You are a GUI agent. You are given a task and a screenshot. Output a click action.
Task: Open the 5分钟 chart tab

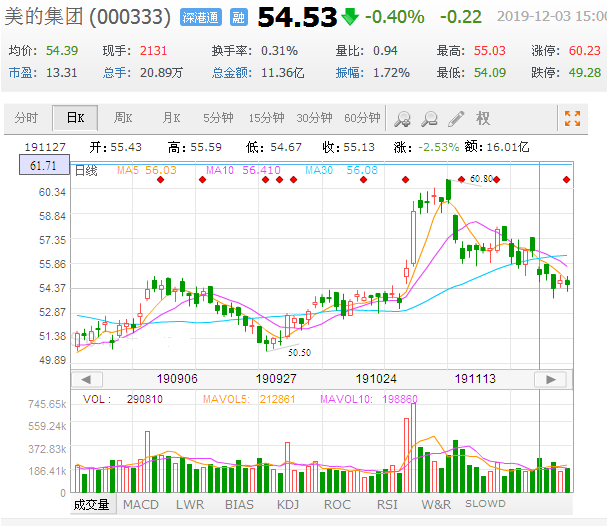[218, 118]
